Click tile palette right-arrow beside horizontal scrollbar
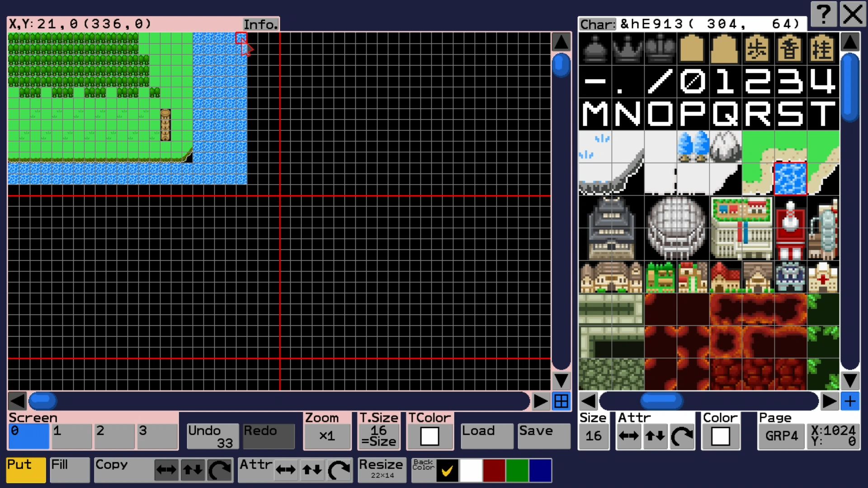This screenshot has width=868, height=488. (x=830, y=401)
